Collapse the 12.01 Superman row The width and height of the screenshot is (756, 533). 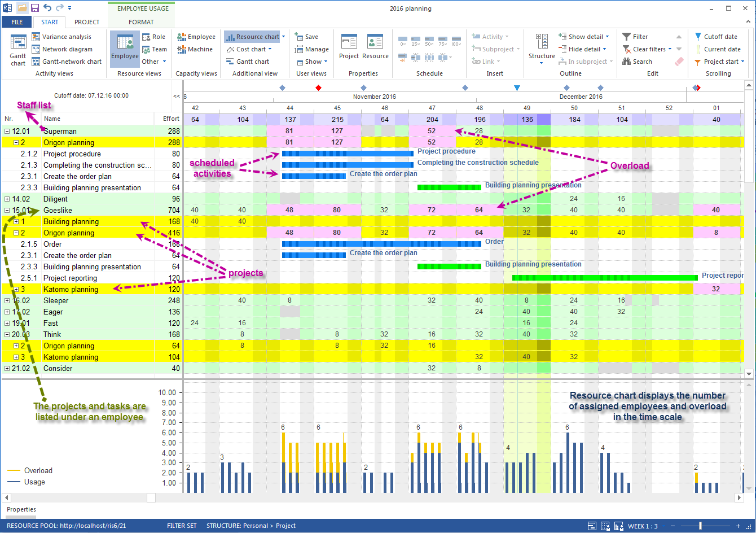7,131
